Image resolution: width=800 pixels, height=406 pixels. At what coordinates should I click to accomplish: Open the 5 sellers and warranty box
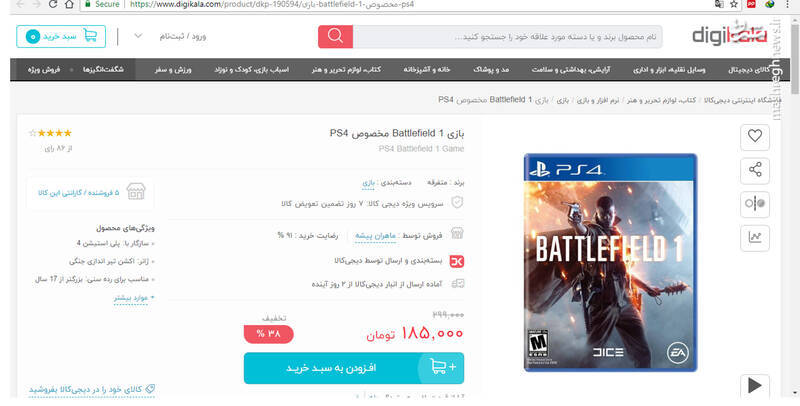pyautogui.click(x=91, y=192)
